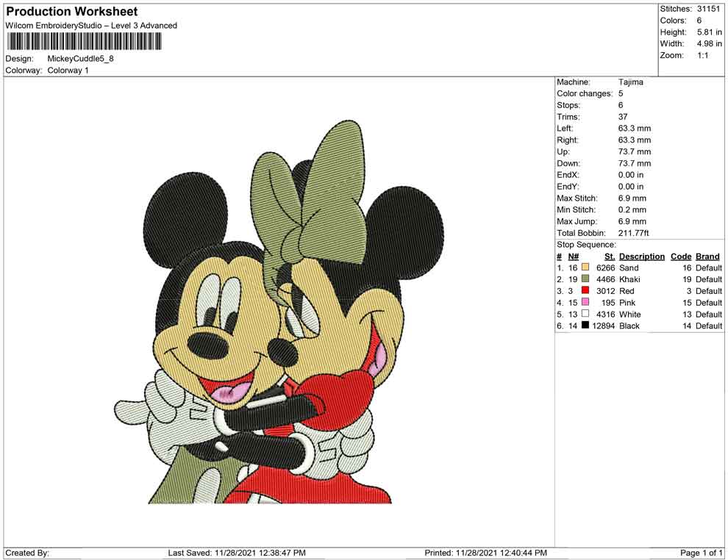
Task: Click the Total Bobbin value 211.77ft
Action: pyautogui.click(x=633, y=233)
